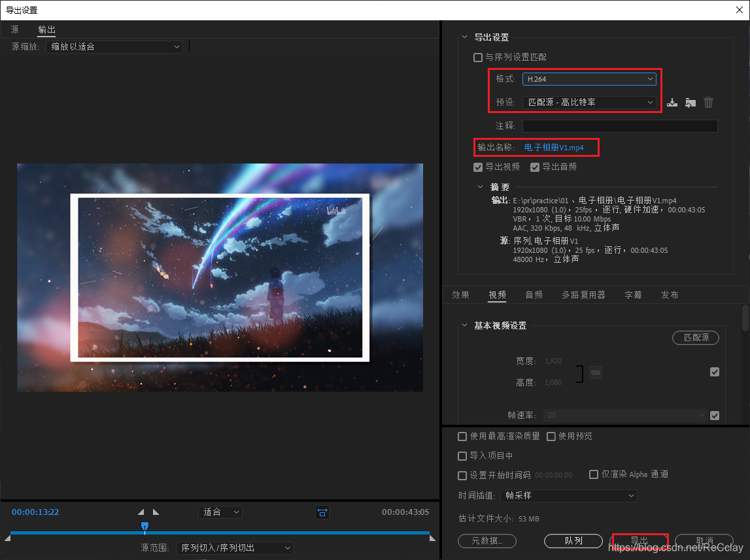Viewport: 750px width, 560px height.
Task: Enable 仅渲染 Alpha 通道 checkbox
Action: coord(594,474)
